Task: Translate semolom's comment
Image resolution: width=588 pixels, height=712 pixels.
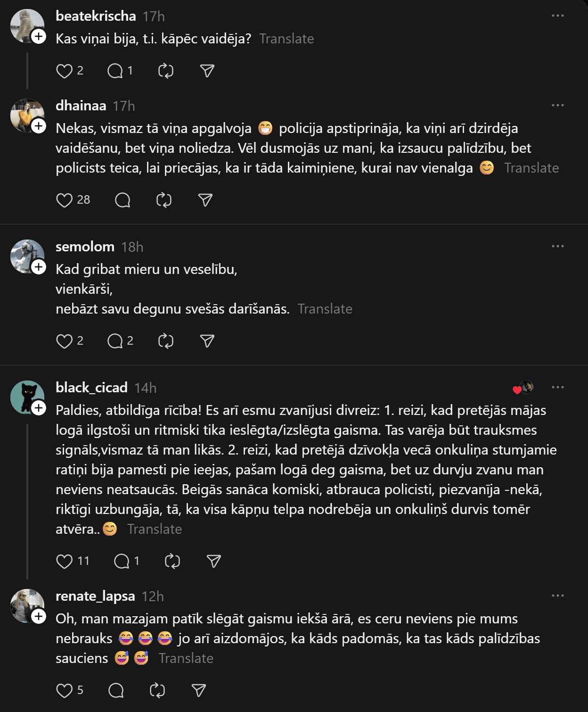Action: (x=325, y=309)
